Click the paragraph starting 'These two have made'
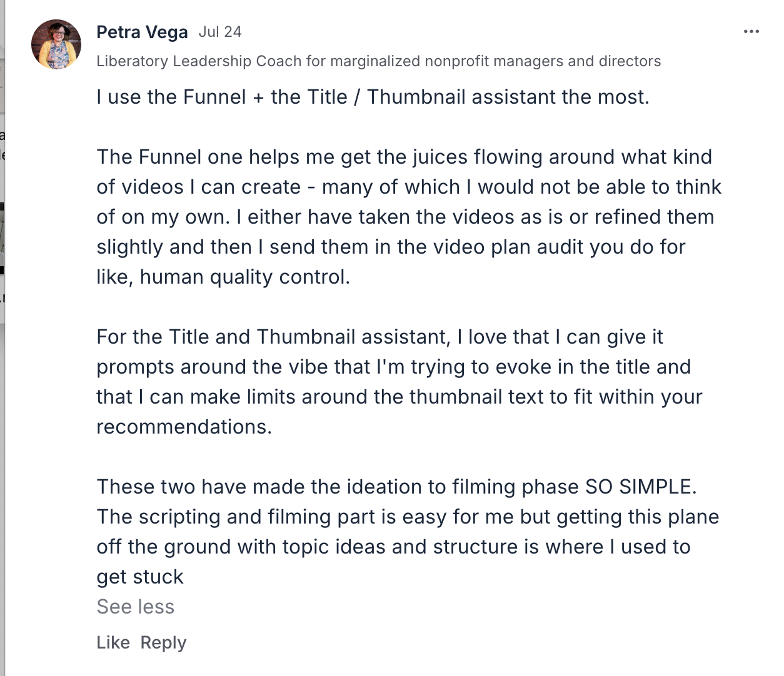This screenshot has width=784, height=676. 408,532
